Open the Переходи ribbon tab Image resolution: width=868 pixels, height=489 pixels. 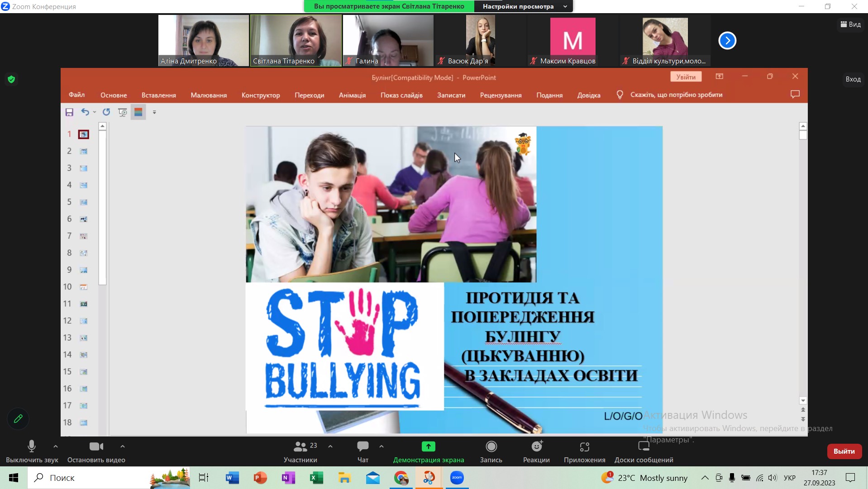click(309, 95)
